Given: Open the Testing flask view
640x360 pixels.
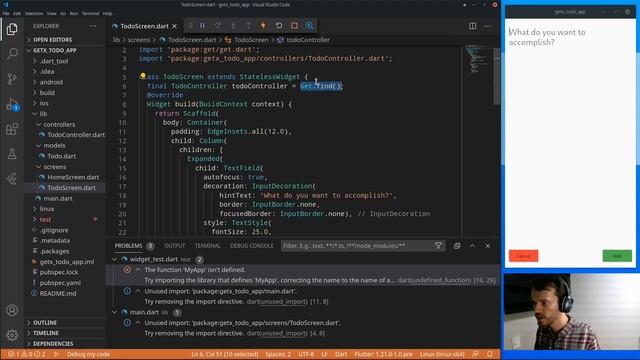Looking at the screenshot, I should tap(12, 154).
